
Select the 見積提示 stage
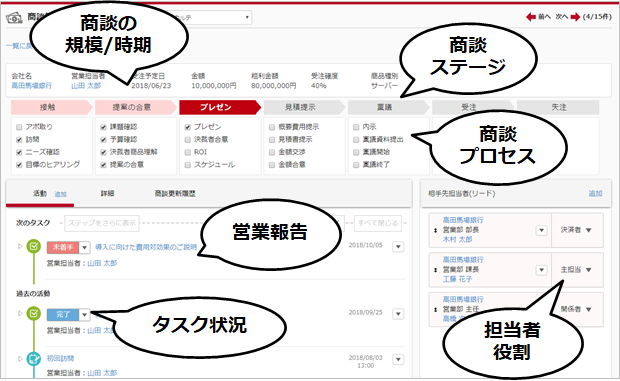point(304,107)
